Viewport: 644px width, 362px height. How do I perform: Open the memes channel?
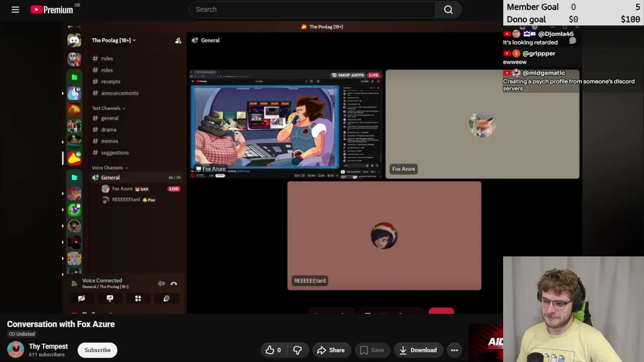point(110,141)
